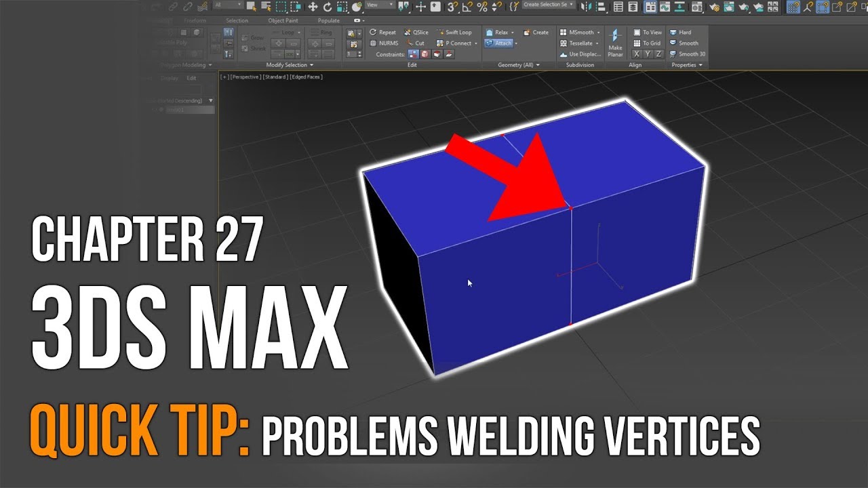Click the Hard edges button
868x488 pixels.
(x=681, y=33)
